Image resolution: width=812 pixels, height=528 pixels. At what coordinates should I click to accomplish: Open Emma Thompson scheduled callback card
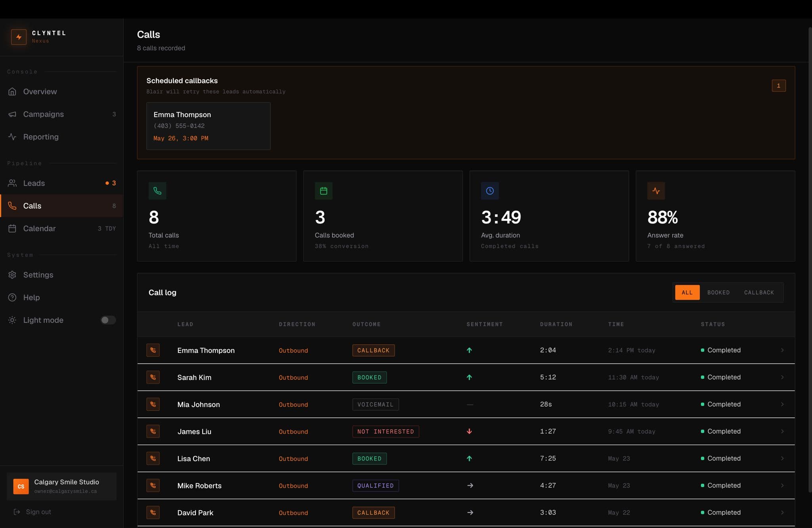(209, 126)
